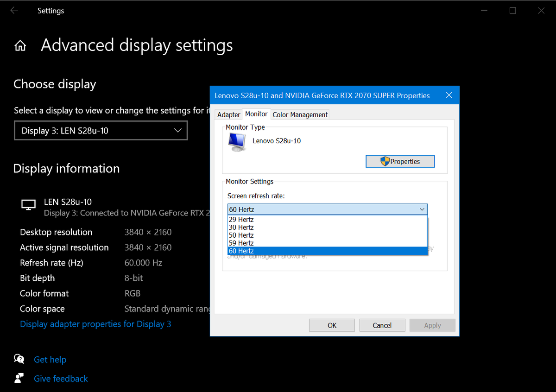Select the Monitor tab
This screenshot has width=556, height=392.
tap(256, 114)
